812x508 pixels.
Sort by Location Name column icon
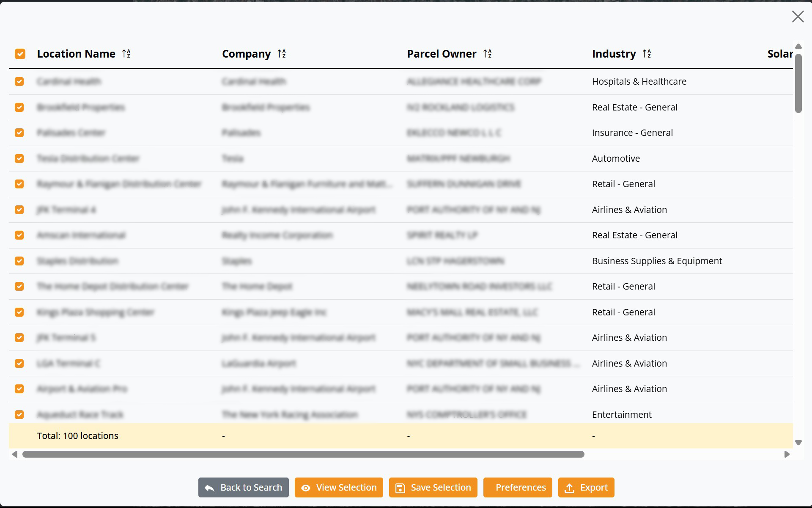click(x=126, y=54)
